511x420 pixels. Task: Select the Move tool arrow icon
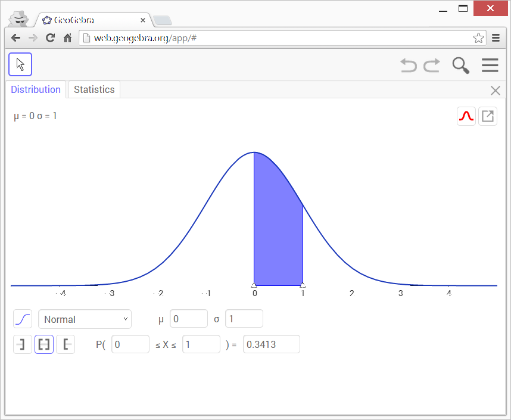coord(20,64)
